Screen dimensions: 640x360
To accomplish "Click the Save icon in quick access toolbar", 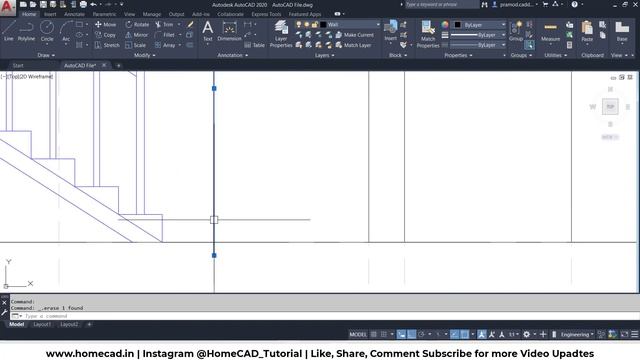I will coord(43,4).
